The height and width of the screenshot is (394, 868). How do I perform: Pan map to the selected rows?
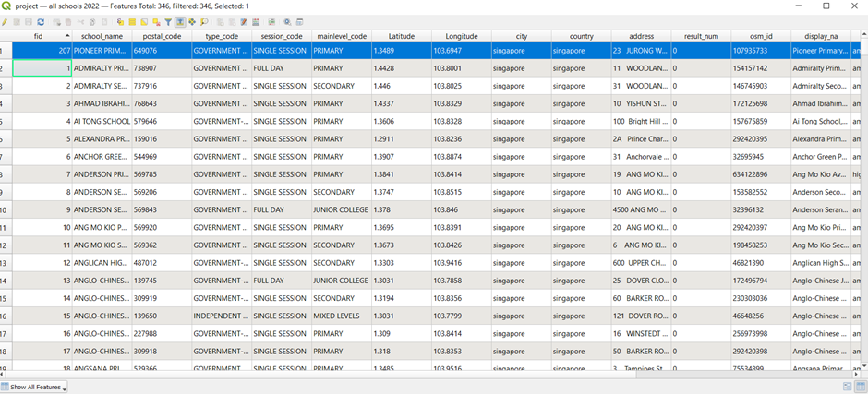pos(192,22)
